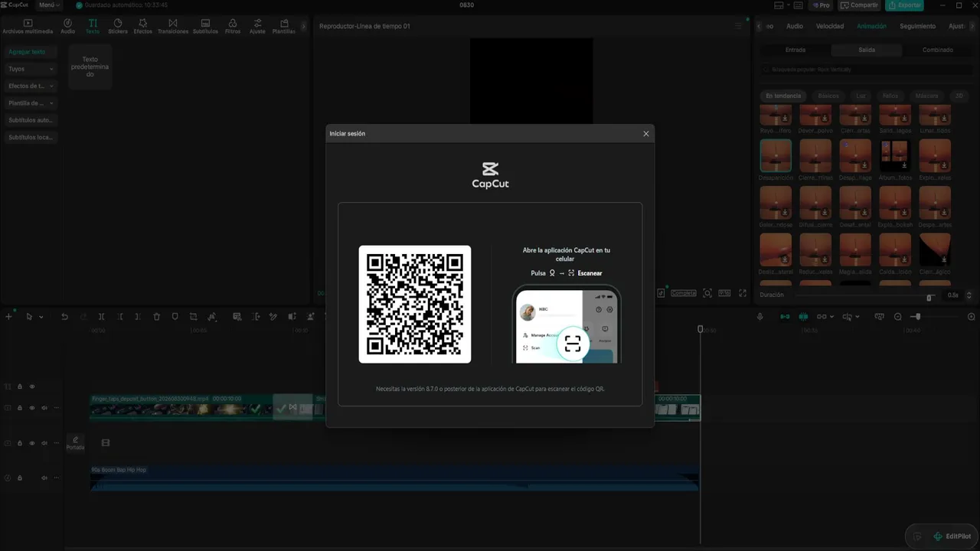
Task: Click the timeline zoom-out minus icon
Action: point(898,317)
